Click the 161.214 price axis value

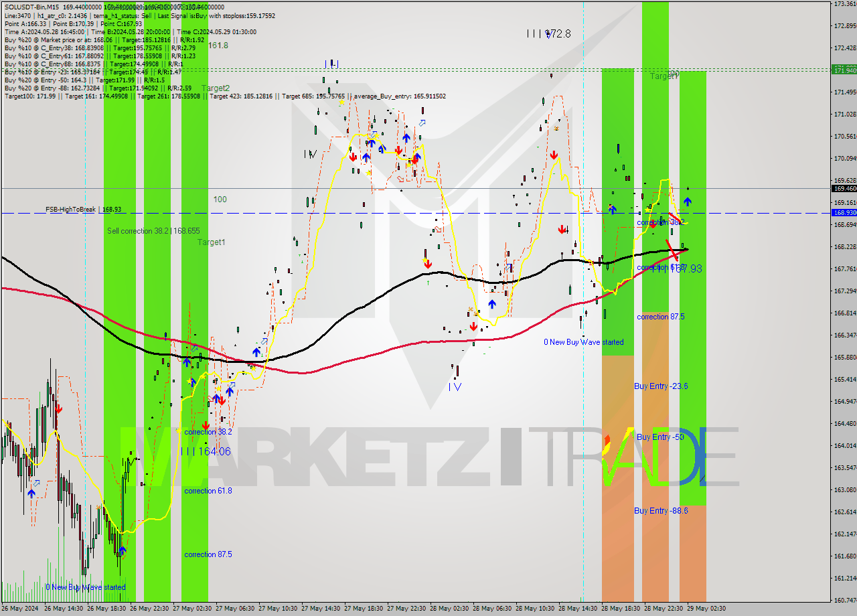tap(844, 578)
